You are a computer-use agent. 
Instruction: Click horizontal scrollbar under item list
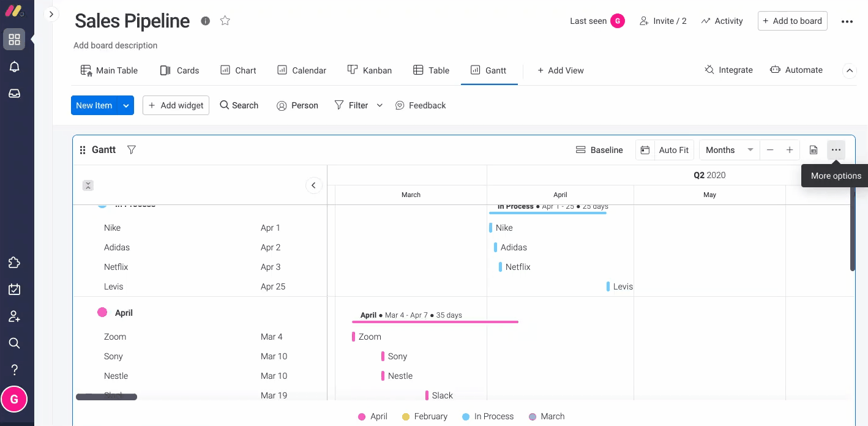[x=107, y=397]
